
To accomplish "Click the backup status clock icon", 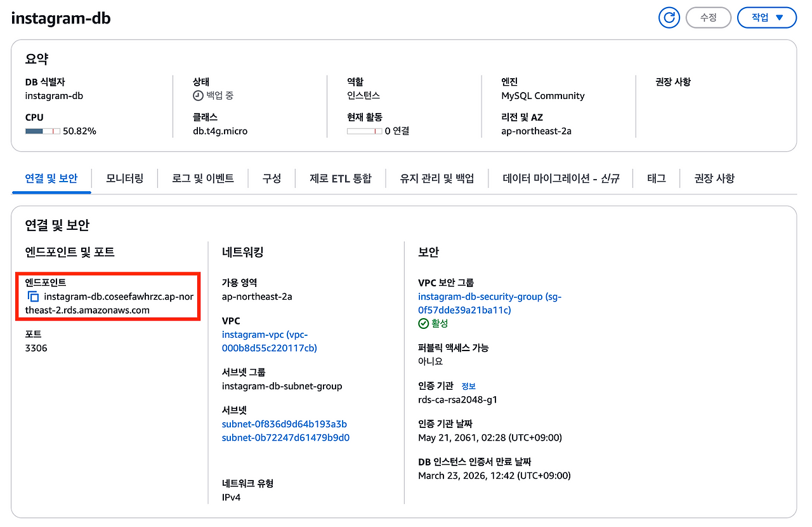I will tap(199, 95).
